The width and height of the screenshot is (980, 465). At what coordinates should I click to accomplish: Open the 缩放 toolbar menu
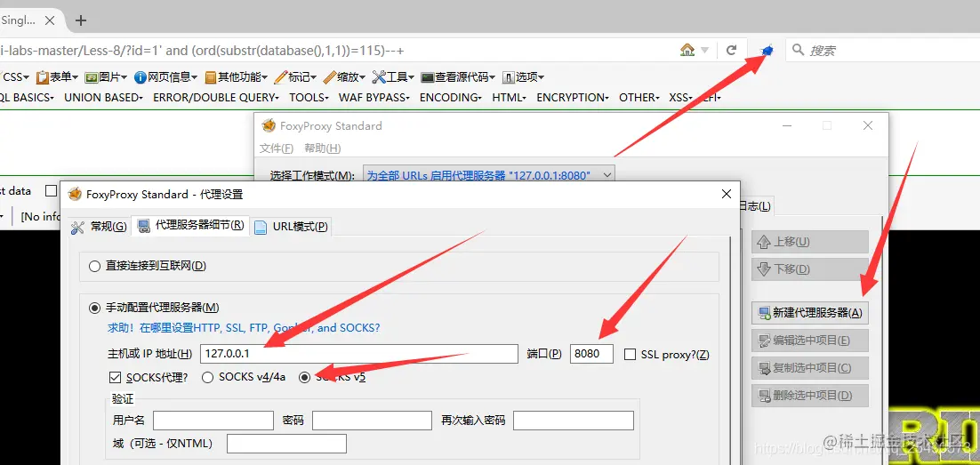(x=344, y=77)
